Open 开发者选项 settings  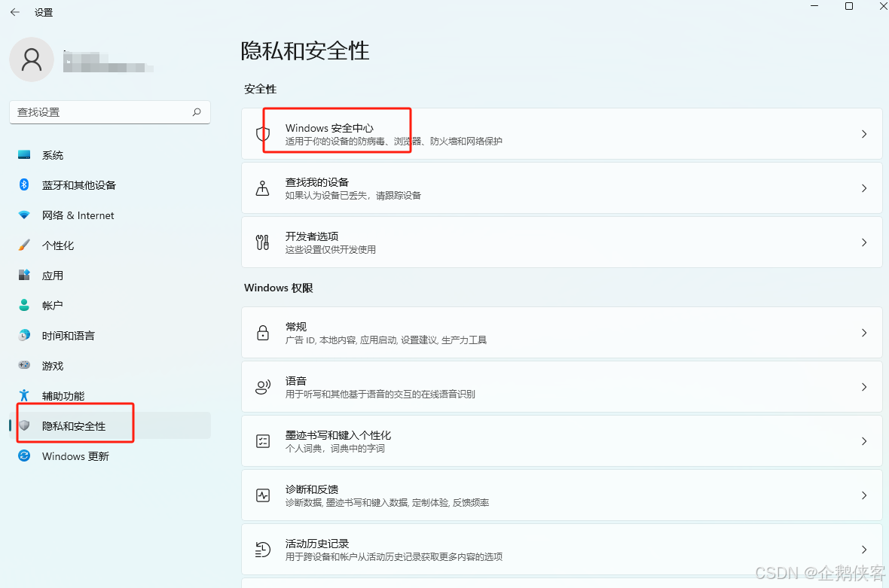coord(562,242)
